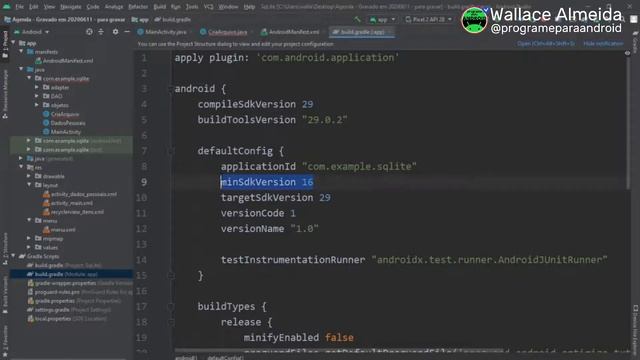Click line 9 with minSdkVersion 16
The width and height of the screenshot is (640, 360).
coord(267,182)
